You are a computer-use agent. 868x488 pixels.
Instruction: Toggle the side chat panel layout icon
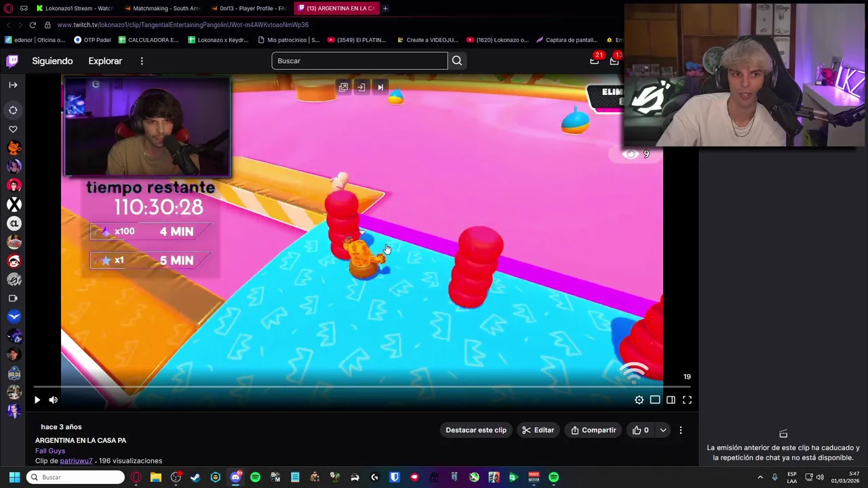point(671,400)
